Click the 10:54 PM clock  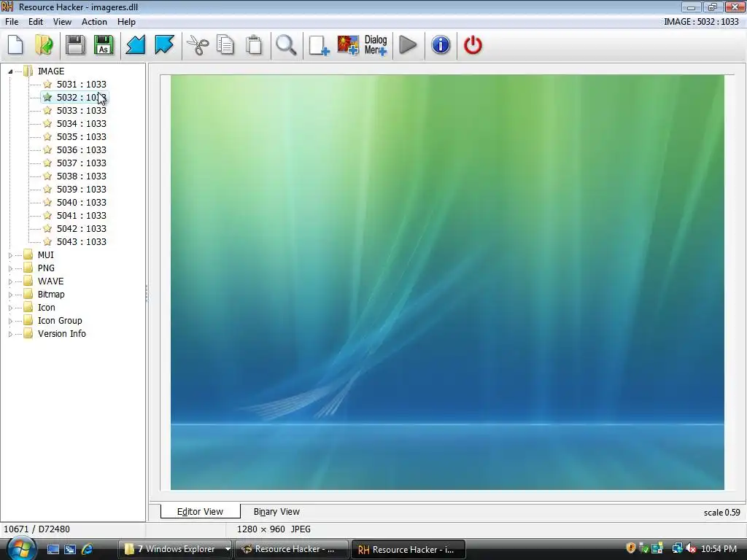click(719, 549)
